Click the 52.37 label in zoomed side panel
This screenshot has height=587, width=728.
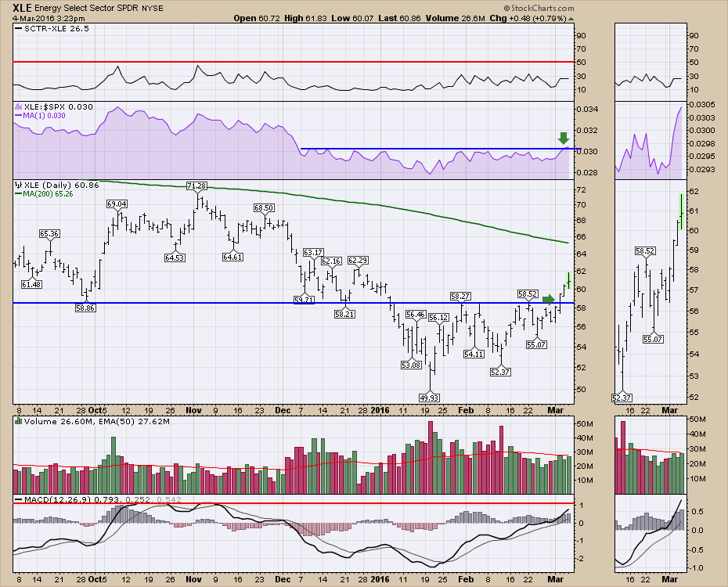click(622, 398)
